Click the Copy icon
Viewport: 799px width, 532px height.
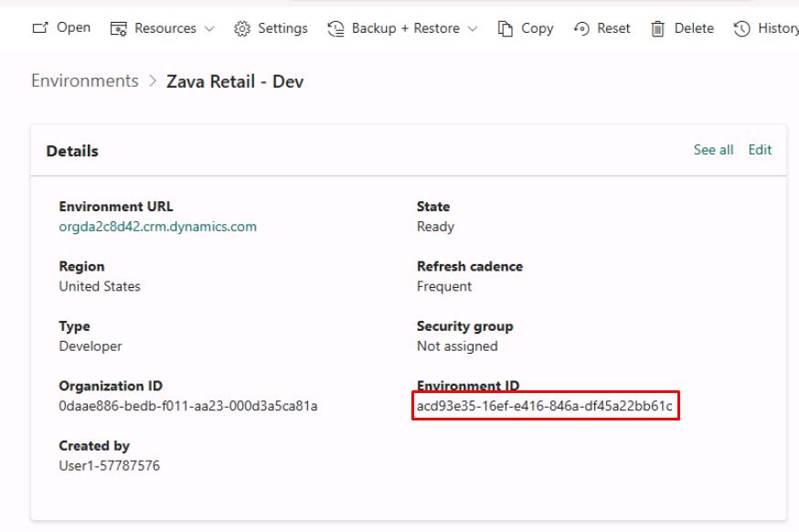coord(505,28)
